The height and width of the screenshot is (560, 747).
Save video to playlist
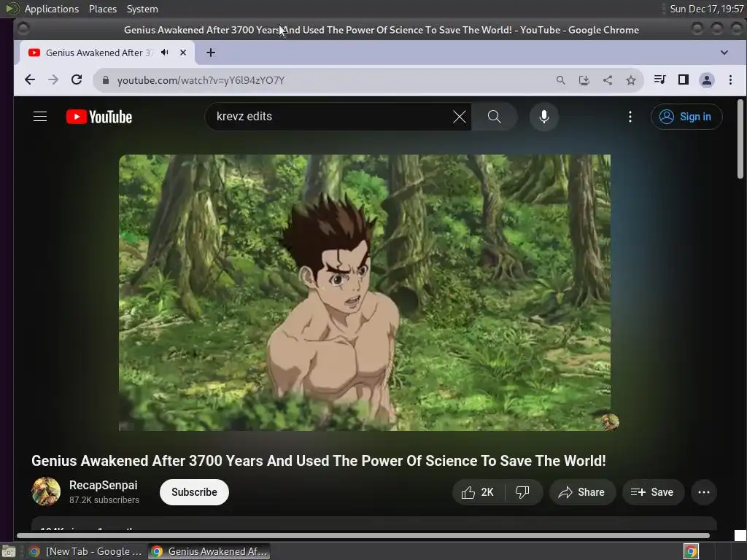click(x=653, y=492)
